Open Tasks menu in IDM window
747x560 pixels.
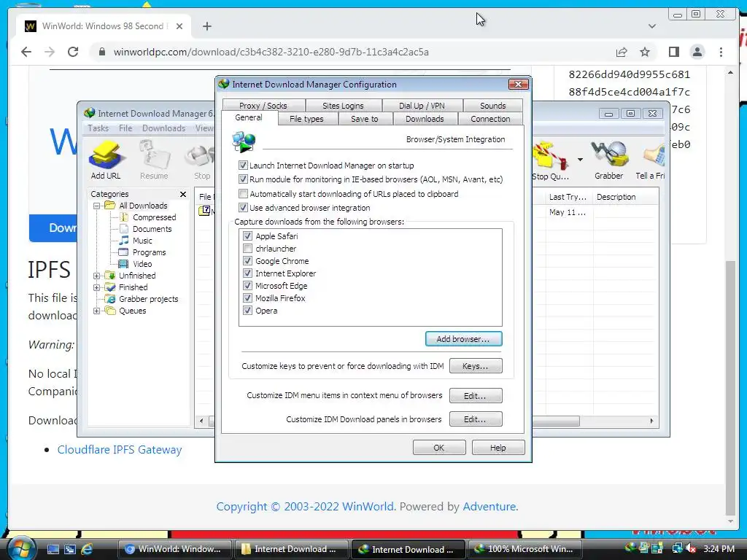pos(98,128)
